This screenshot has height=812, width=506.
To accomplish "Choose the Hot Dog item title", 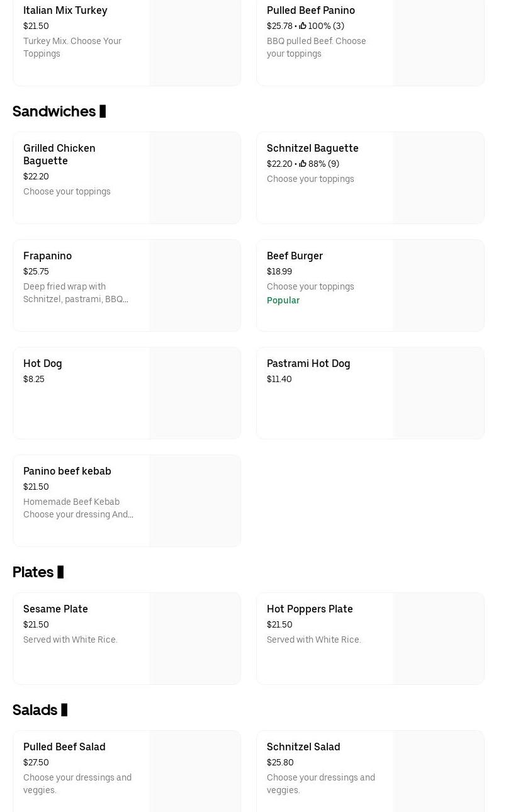I will click(x=43, y=363).
